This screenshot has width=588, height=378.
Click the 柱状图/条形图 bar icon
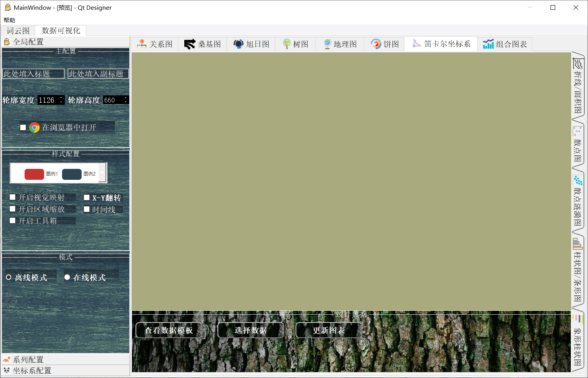(577, 244)
